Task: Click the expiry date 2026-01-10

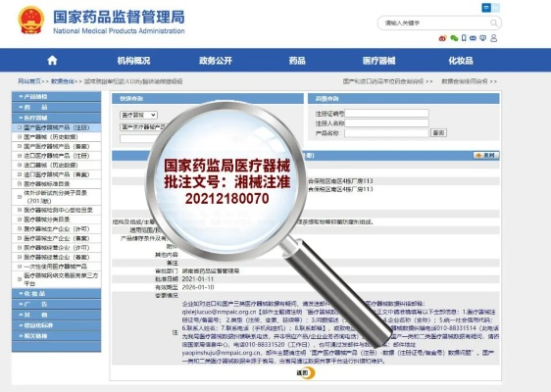Action: point(198,287)
